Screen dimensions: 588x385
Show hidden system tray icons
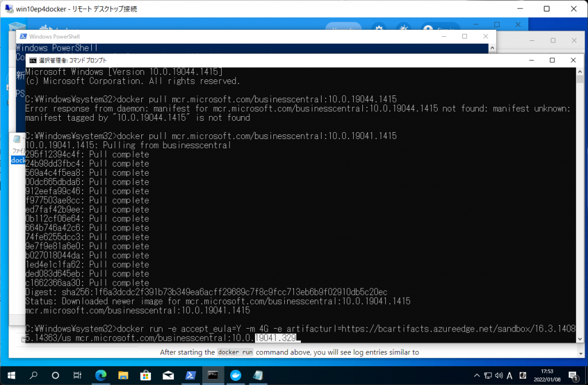tap(477, 375)
